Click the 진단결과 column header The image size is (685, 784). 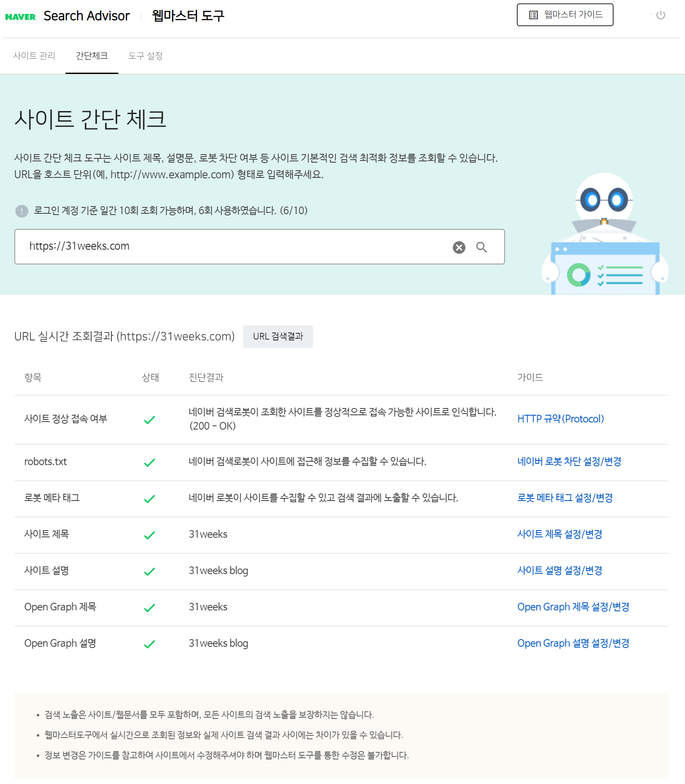click(x=206, y=378)
